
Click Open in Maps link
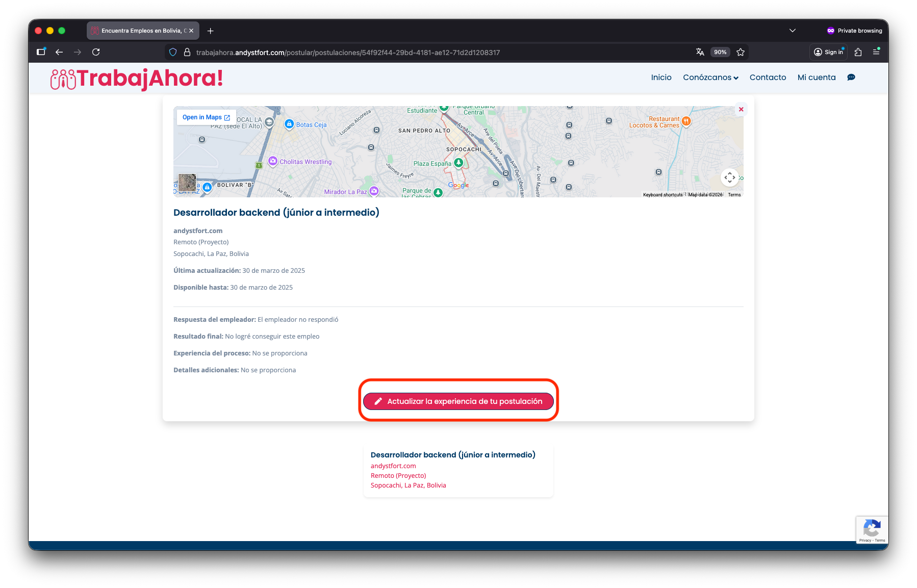tap(206, 117)
